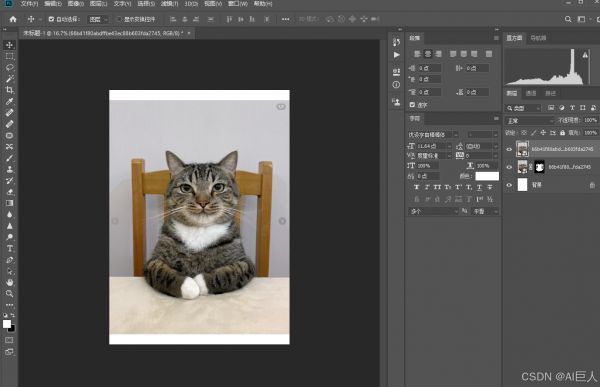Hide the 背景 background layer eye icon
This screenshot has width=600, height=387.
coord(509,185)
